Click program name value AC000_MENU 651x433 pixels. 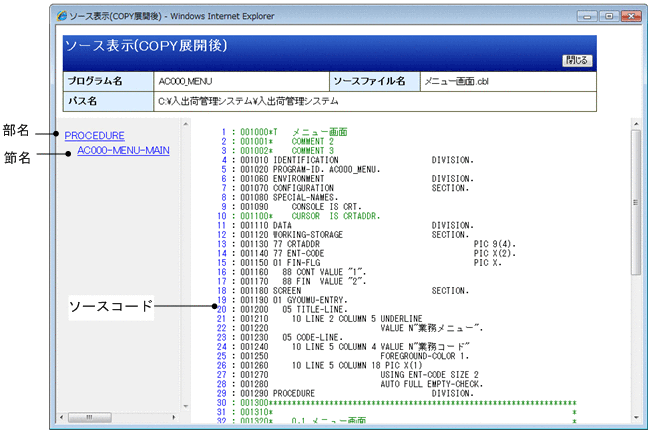(185, 81)
